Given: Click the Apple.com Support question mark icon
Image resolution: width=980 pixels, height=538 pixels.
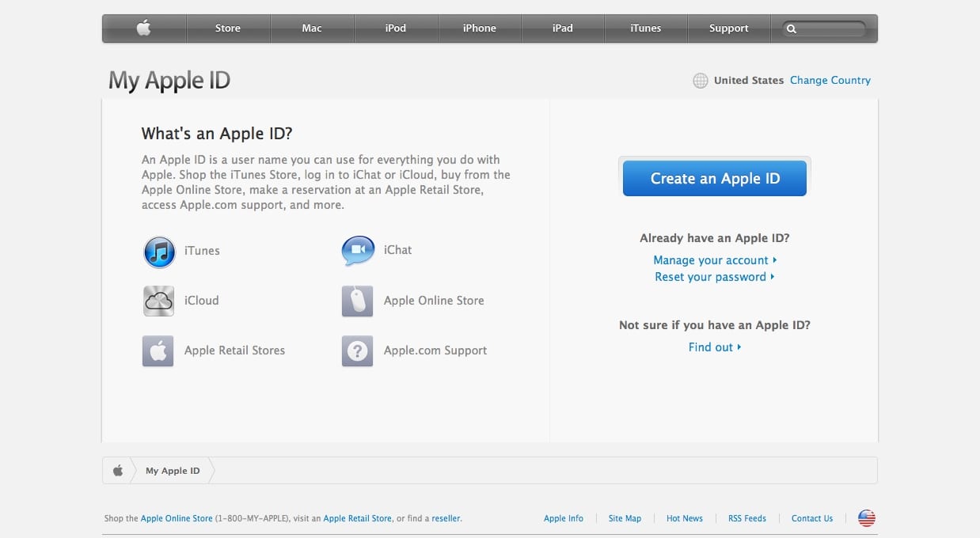Looking at the screenshot, I should click(357, 350).
